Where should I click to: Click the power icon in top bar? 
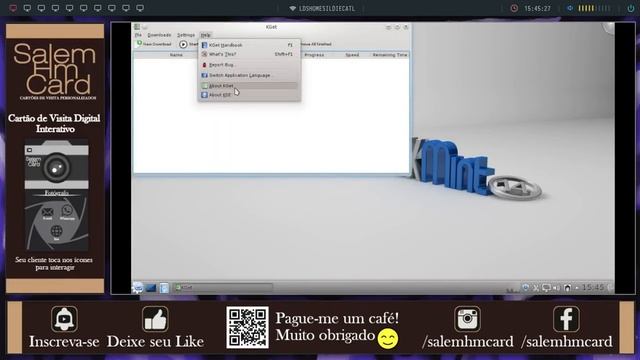click(631, 8)
